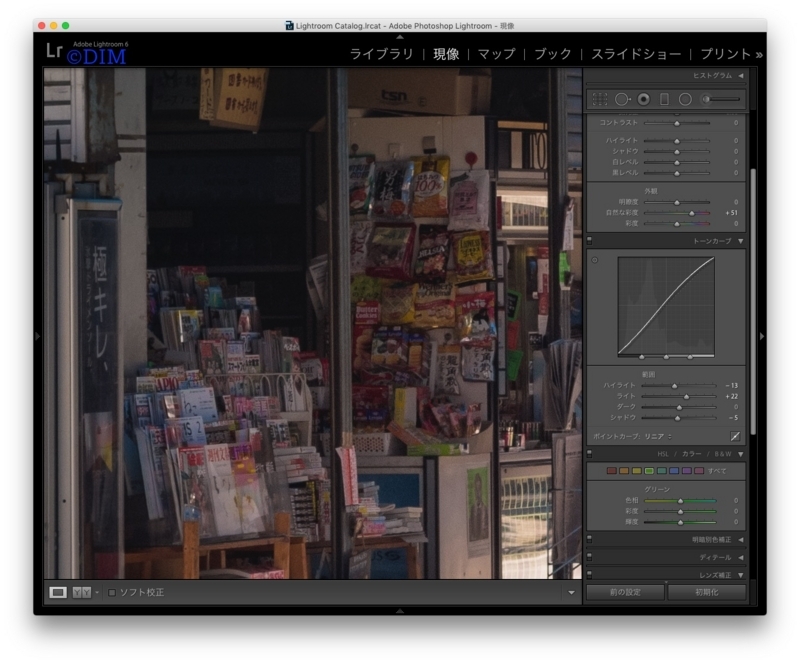Screen dimensions: 800x663
Task: Collapse the レンズ補正 panel triangle
Action: coord(741,575)
